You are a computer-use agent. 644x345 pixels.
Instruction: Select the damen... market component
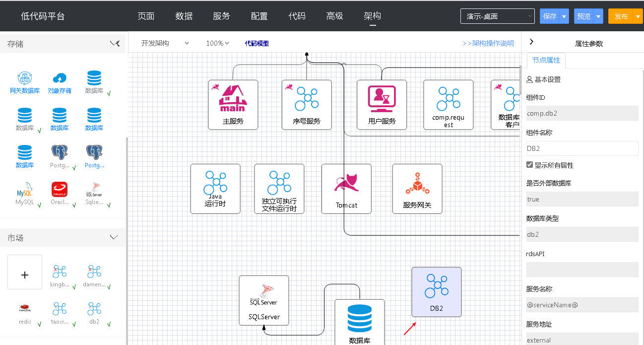pyautogui.click(x=94, y=276)
